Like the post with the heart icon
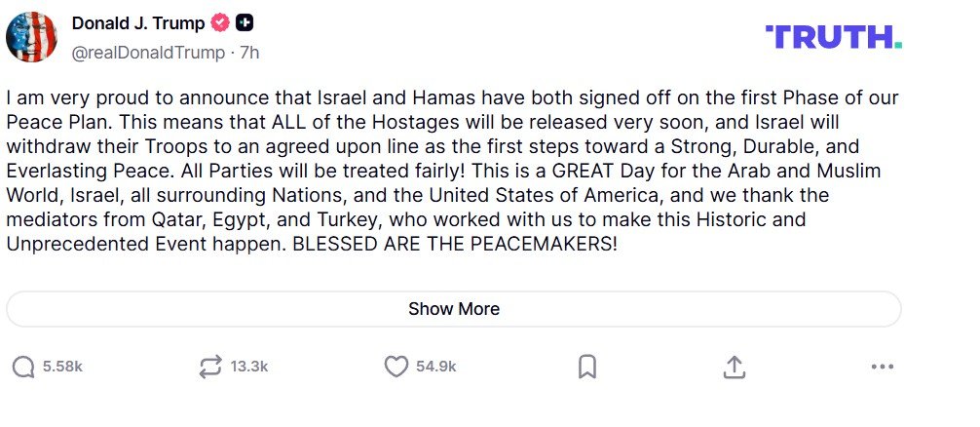This screenshot has width=980, height=427. coord(396,367)
